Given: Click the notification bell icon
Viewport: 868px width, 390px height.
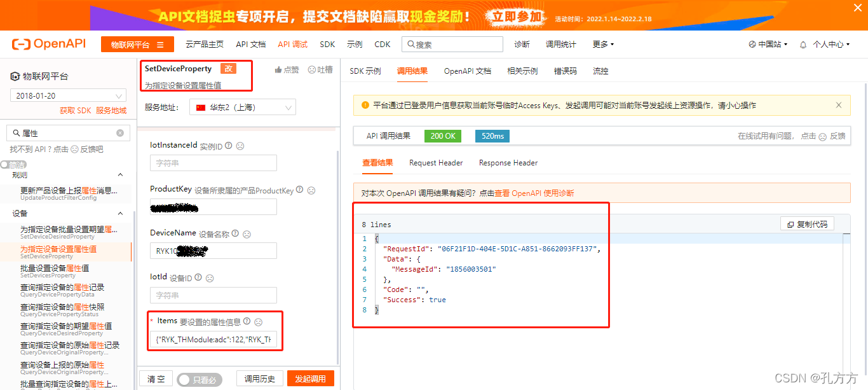Looking at the screenshot, I should (803, 45).
